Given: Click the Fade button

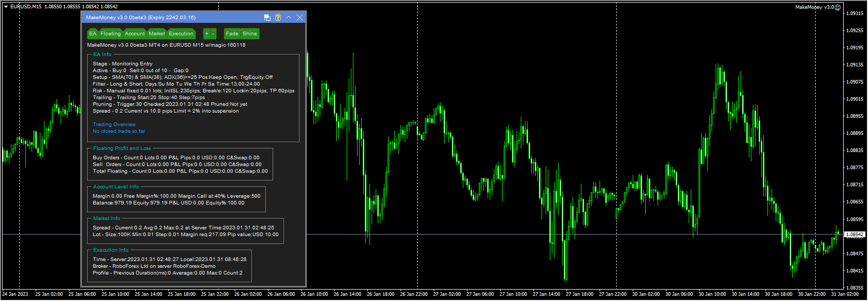Looking at the screenshot, I should (x=232, y=34).
